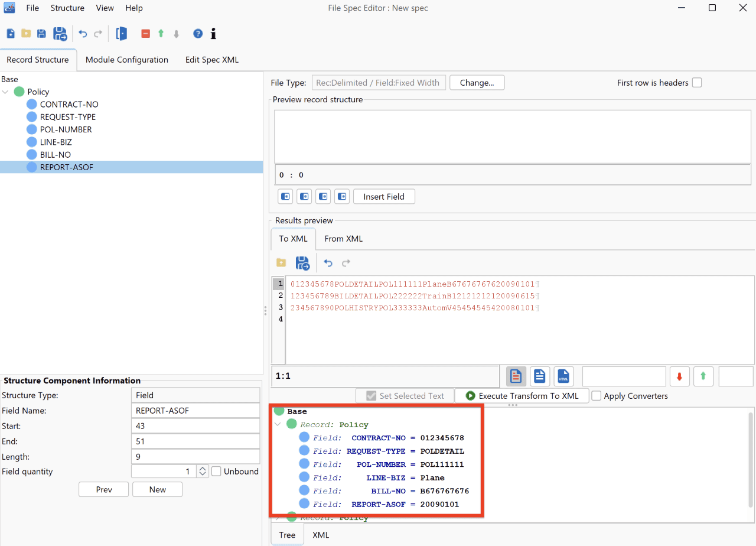Switch to the From XML tab
This screenshot has width=756, height=546.
(344, 239)
